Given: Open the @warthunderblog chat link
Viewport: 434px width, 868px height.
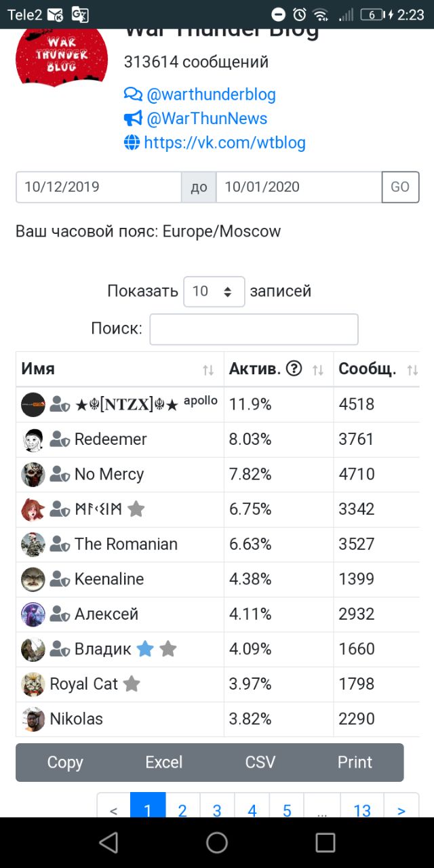Looking at the screenshot, I should coord(211,94).
